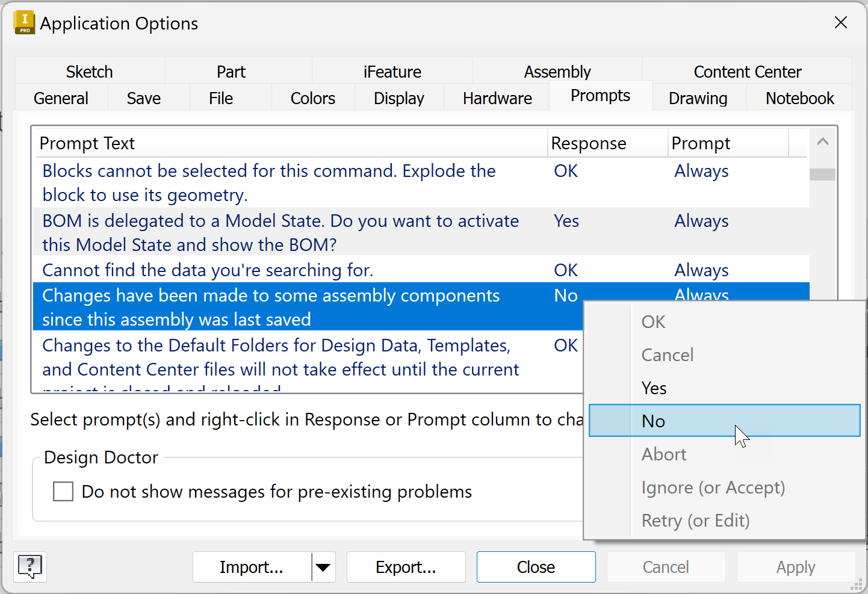
Task: Choose Yes in the response context menu
Action: pyautogui.click(x=654, y=388)
